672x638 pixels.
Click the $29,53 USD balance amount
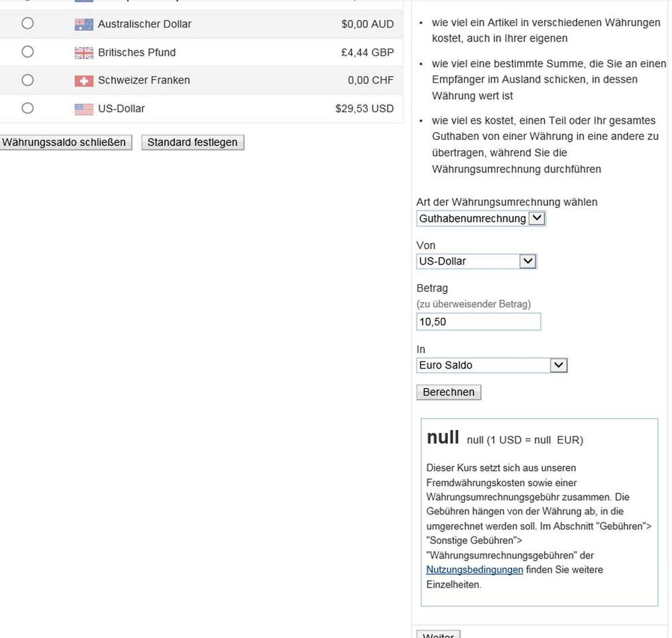[364, 108]
